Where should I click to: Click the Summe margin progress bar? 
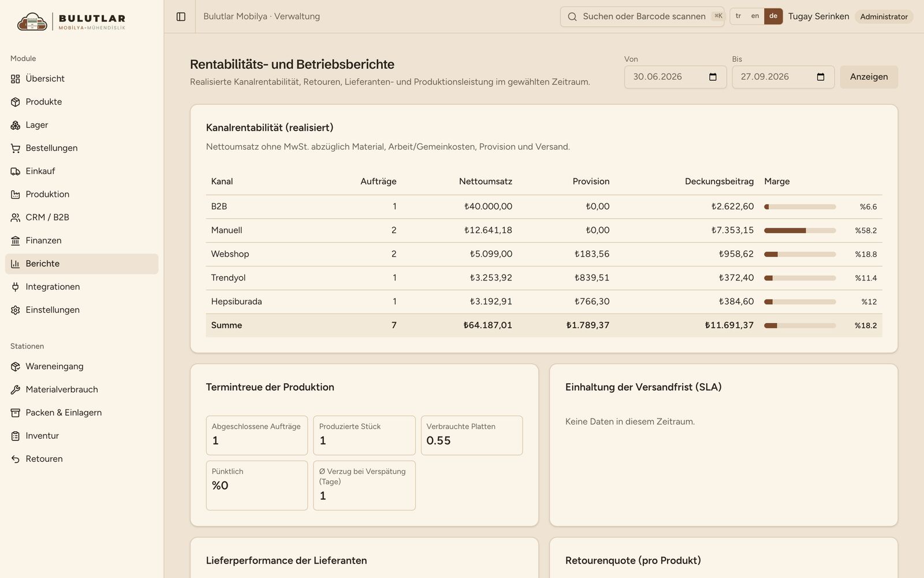[800, 325]
